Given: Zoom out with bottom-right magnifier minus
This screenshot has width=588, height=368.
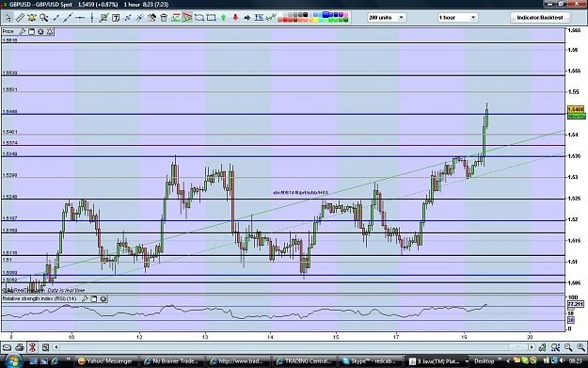Looking at the screenshot, I should (x=568, y=347).
